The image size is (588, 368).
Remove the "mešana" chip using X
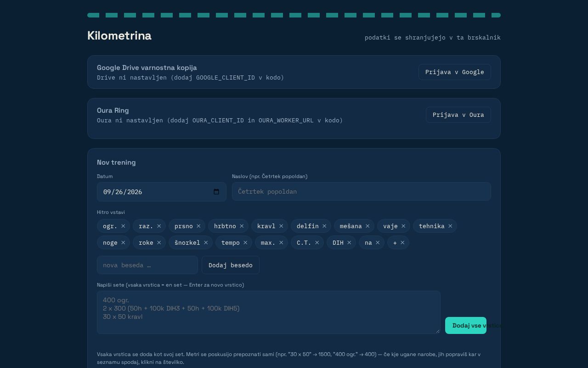[367, 226]
